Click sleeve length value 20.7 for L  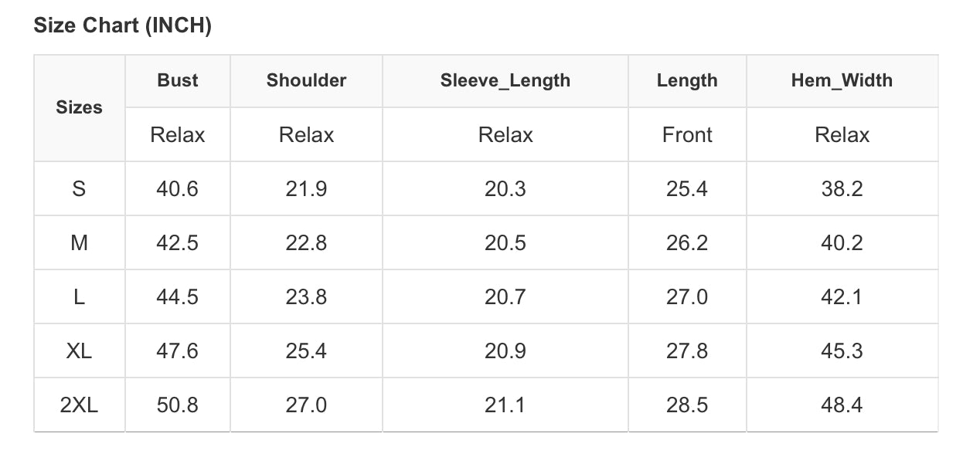(505, 297)
